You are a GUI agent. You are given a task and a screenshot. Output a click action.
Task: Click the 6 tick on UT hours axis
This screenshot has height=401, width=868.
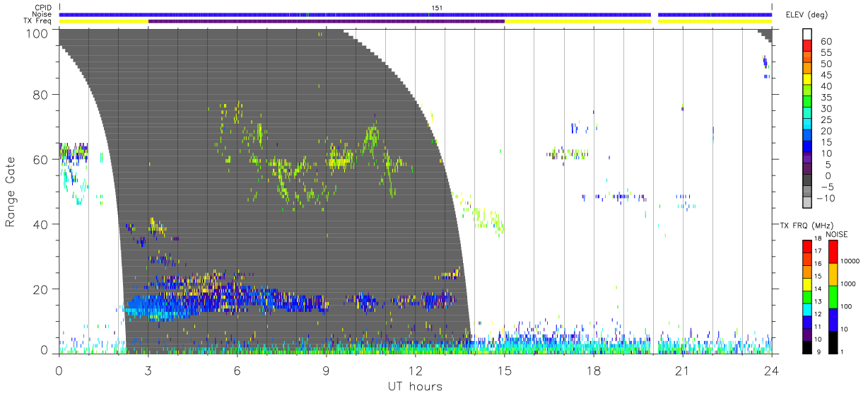pyautogui.click(x=237, y=370)
